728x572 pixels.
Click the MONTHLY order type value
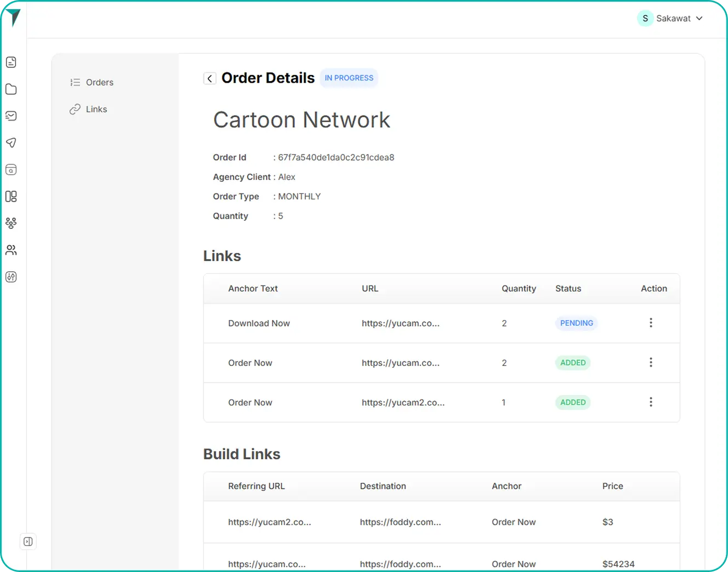(299, 196)
